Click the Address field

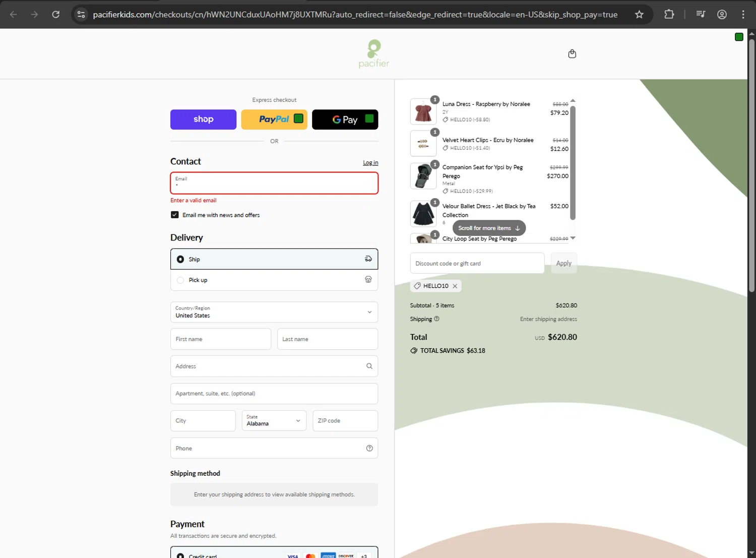coord(274,366)
